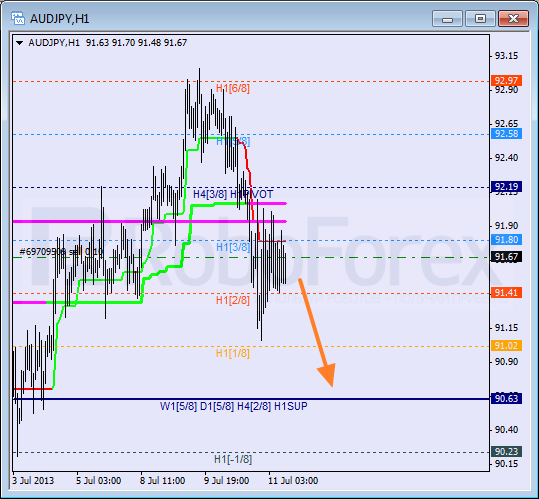This screenshot has height=499, width=539.
Task: Click the current price 91.67 label
Action: [506, 257]
